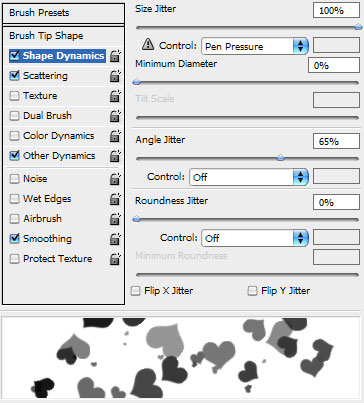Toggle lock icon beside Dual Brush
Viewport: 364px width, 403px height.
115,116
